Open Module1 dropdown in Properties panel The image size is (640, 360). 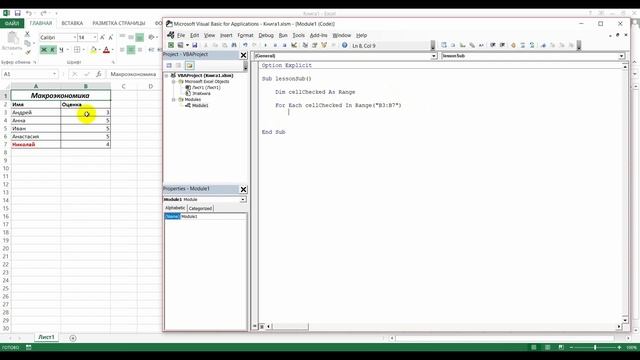point(243,200)
